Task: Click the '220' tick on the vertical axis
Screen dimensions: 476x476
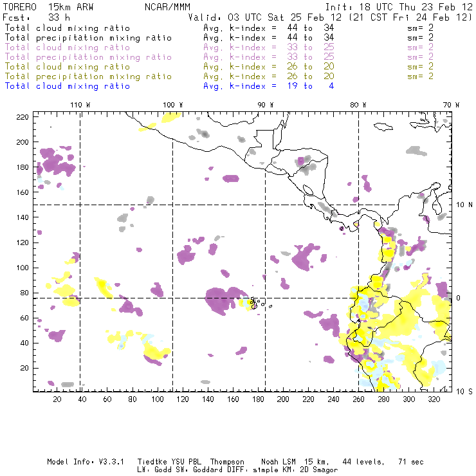Action: point(23,117)
